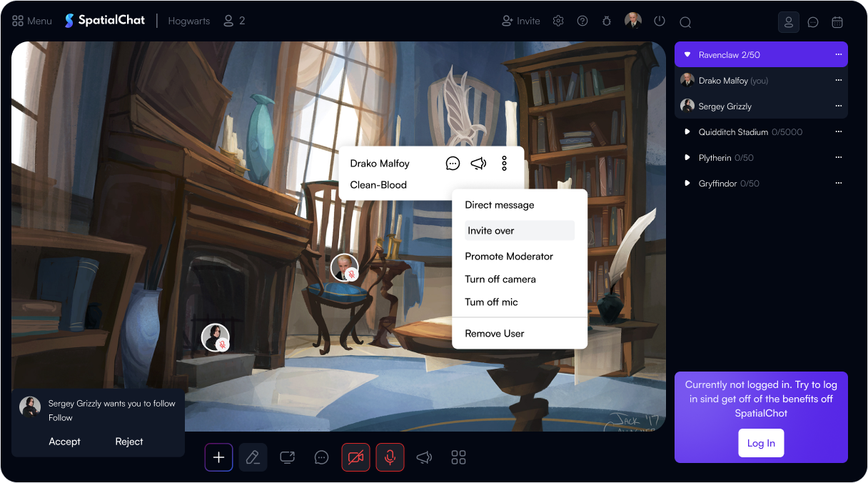Click the Log In button
The image size is (868, 483).
click(761, 443)
